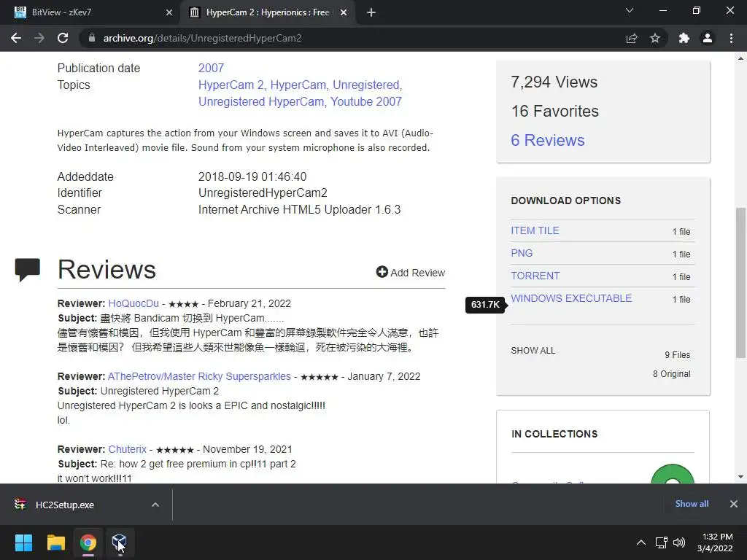
Task: Open a new browser tab
Action: pyautogui.click(x=371, y=12)
